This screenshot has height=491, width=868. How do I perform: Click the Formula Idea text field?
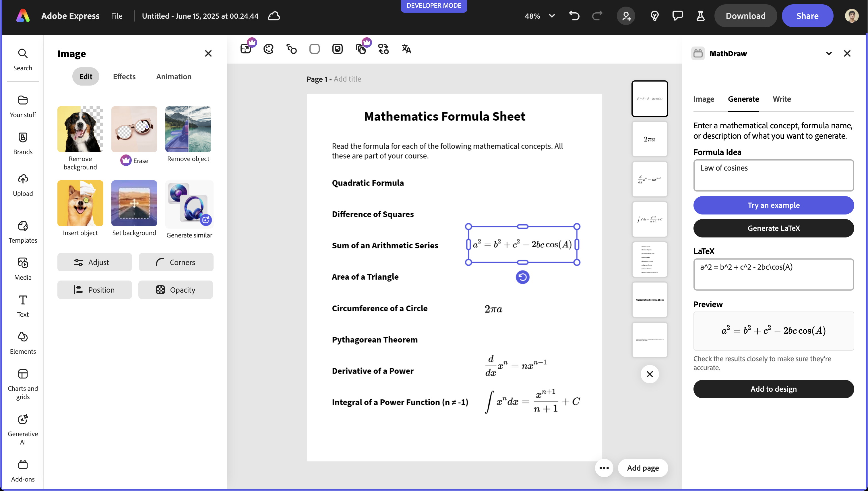point(773,175)
